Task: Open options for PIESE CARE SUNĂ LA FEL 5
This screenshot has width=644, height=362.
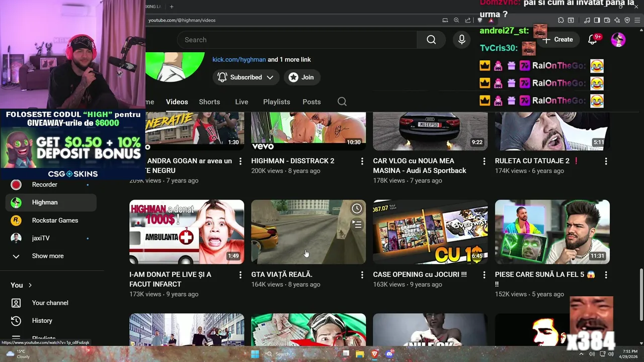Action: tap(606, 275)
